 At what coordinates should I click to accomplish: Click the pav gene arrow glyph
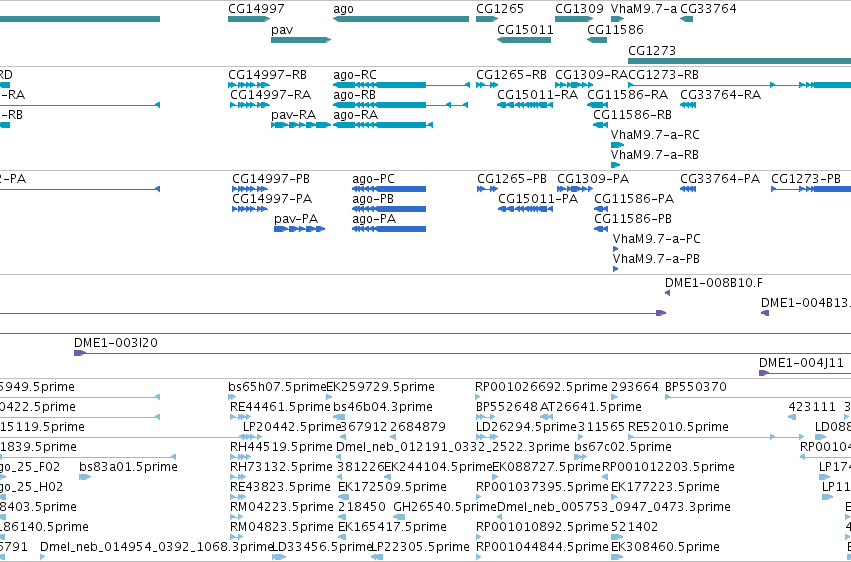(301, 40)
